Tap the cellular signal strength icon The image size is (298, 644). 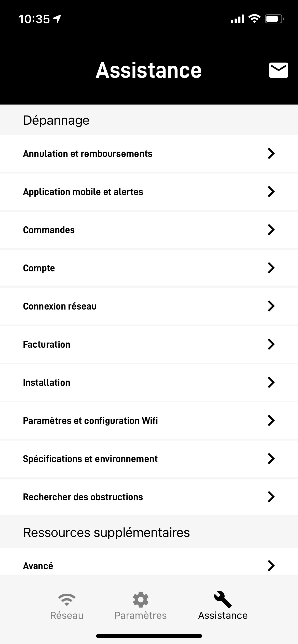tap(237, 19)
